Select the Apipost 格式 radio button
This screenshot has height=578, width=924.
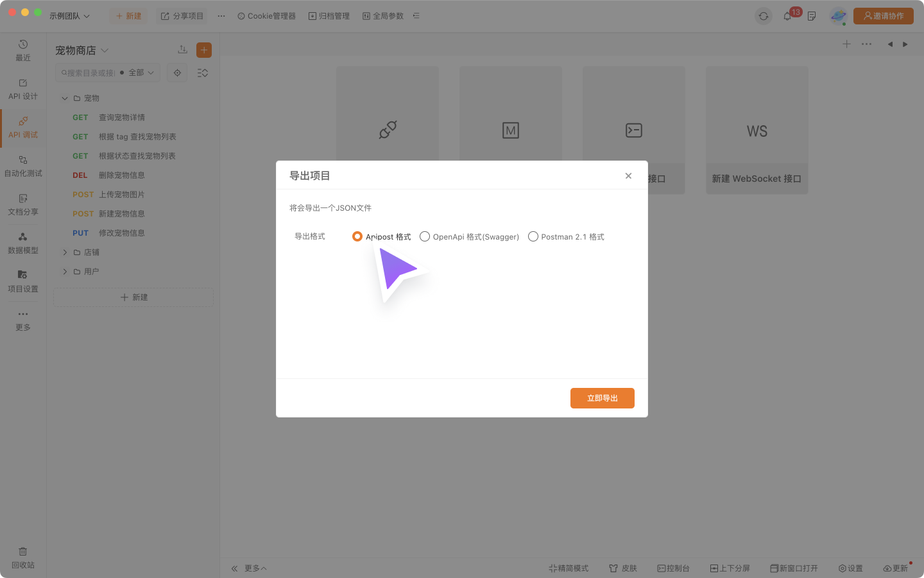(x=357, y=236)
